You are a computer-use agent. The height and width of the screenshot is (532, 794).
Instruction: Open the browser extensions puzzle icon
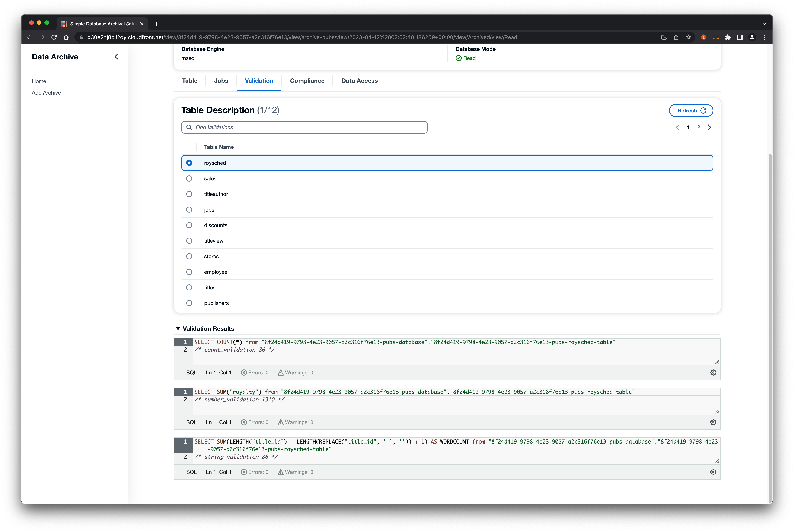click(x=728, y=37)
